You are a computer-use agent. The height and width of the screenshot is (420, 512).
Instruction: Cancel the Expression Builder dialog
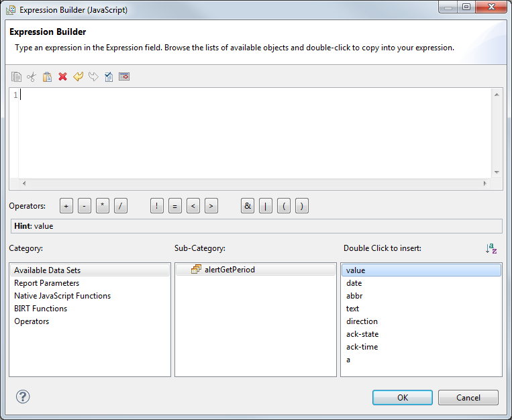click(468, 397)
